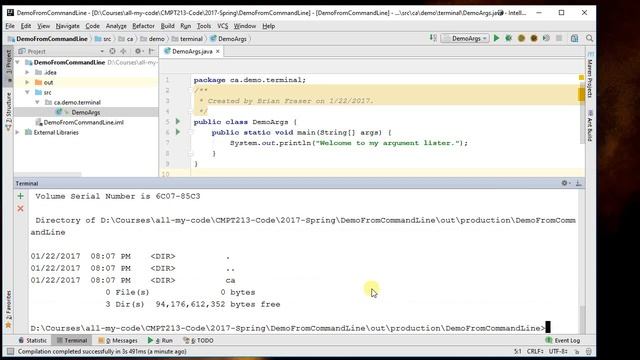Collapse the src folder
Screen dimensions: 640x360
click(27, 92)
